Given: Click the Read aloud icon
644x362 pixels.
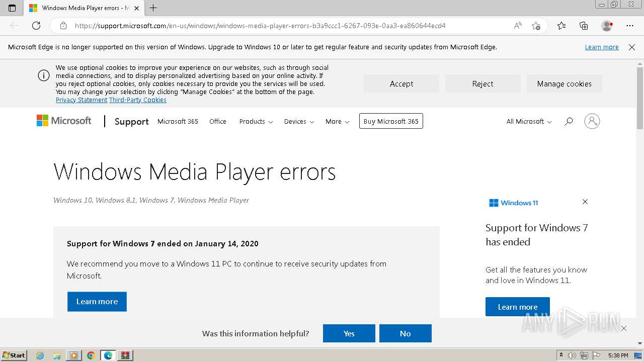Looking at the screenshot, I should click(x=518, y=26).
